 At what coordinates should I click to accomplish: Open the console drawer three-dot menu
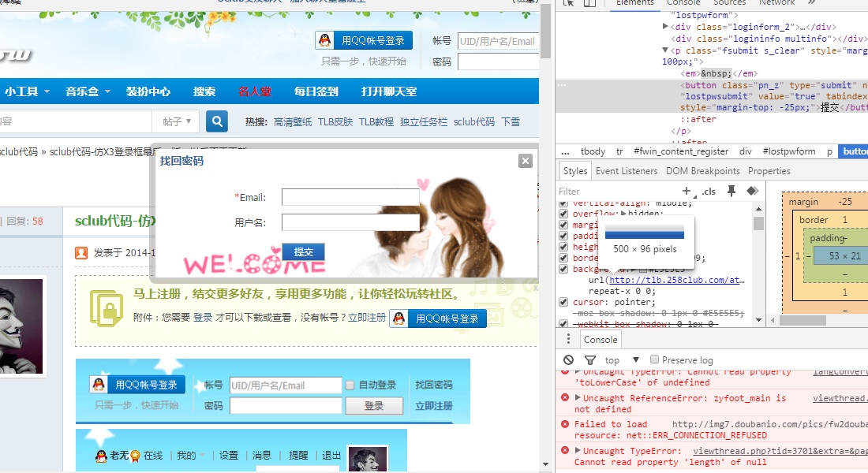pos(568,339)
